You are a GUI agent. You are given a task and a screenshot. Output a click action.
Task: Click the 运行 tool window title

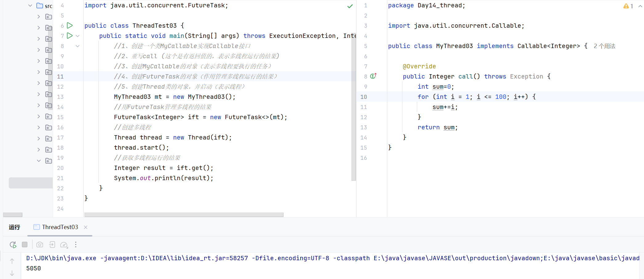(14, 227)
